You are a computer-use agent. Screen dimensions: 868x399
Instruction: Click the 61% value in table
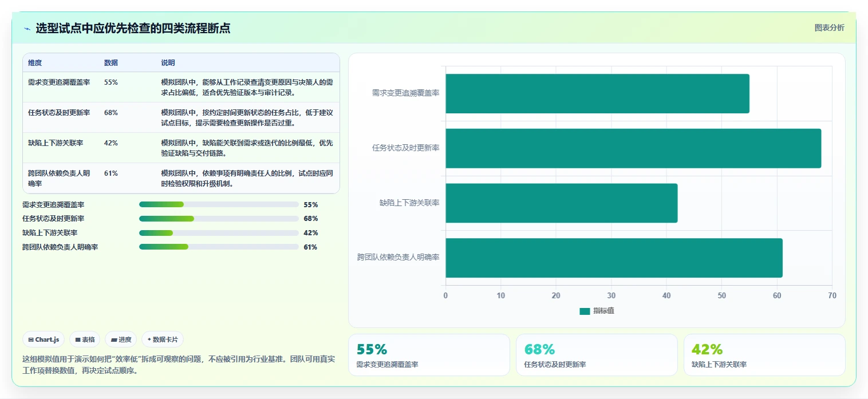click(x=111, y=173)
